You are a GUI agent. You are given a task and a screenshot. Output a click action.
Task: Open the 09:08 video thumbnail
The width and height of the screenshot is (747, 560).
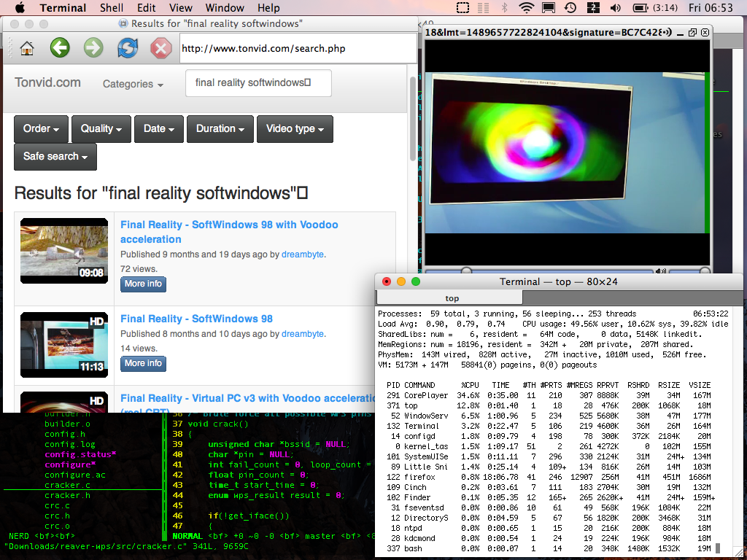coord(64,251)
